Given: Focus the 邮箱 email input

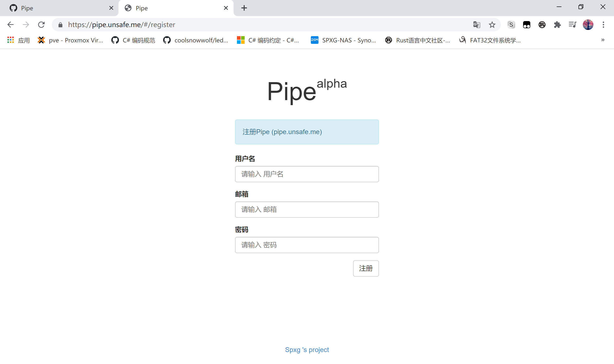Looking at the screenshot, I should (307, 210).
